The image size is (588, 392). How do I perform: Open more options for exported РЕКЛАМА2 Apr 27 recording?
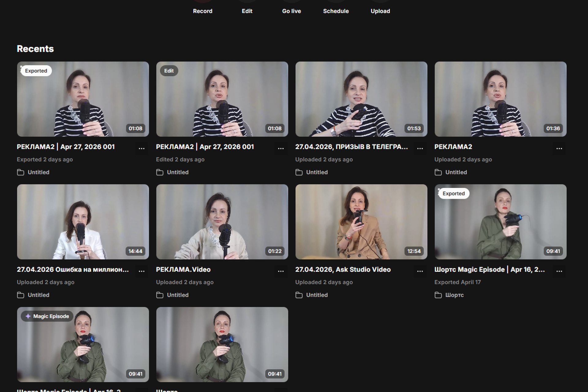pyautogui.click(x=141, y=148)
